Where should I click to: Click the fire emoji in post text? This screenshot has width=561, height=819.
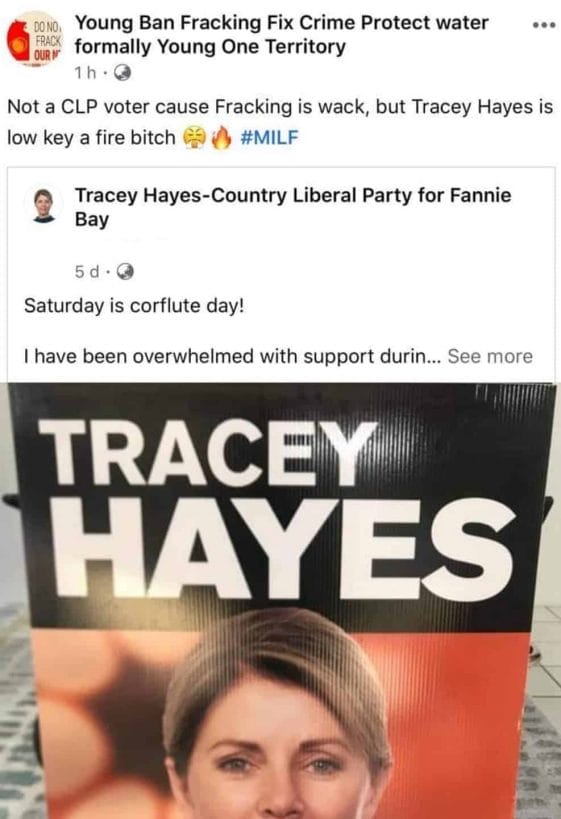click(221, 138)
